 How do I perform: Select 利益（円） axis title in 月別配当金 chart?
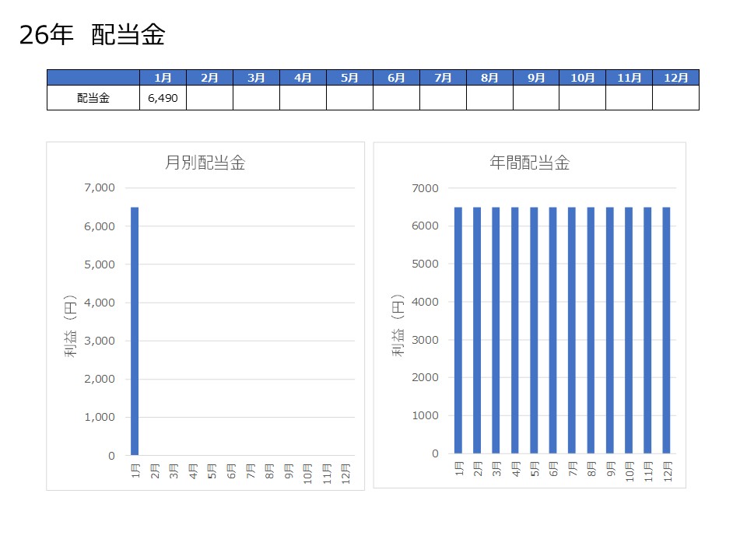[70, 325]
